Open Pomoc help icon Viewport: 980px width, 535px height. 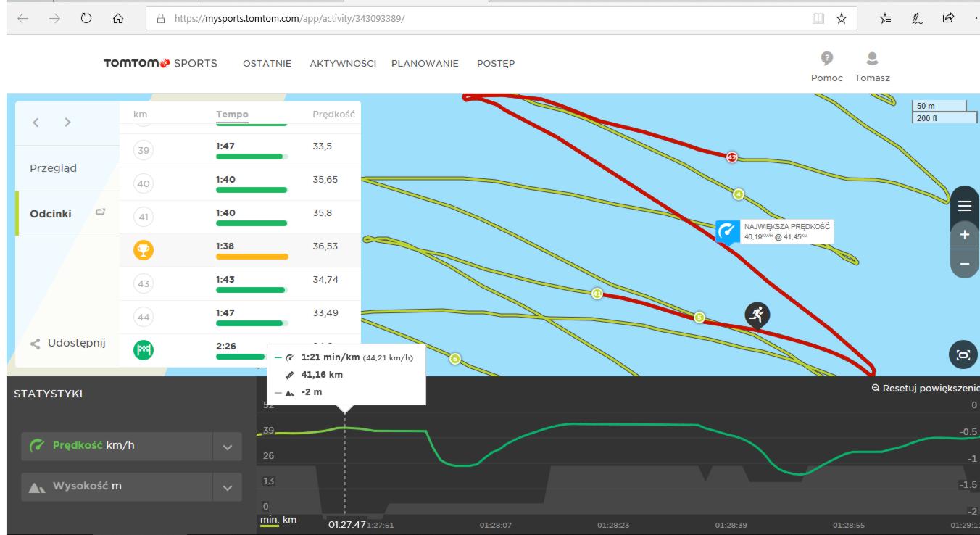[x=826, y=59]
